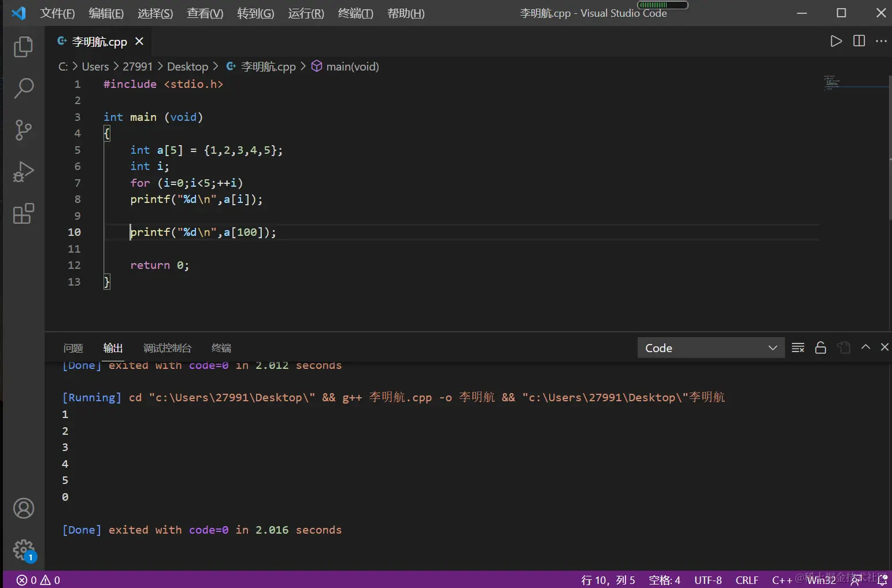Screen dimensions: 892x588
Task: Click line number 7 in the gutter
Action: (77, 183)
